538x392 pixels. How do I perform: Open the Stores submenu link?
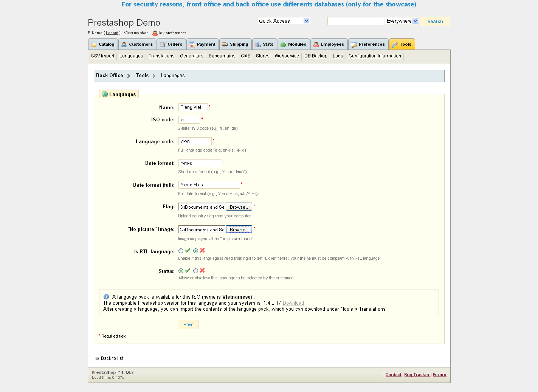pos(263,56)
